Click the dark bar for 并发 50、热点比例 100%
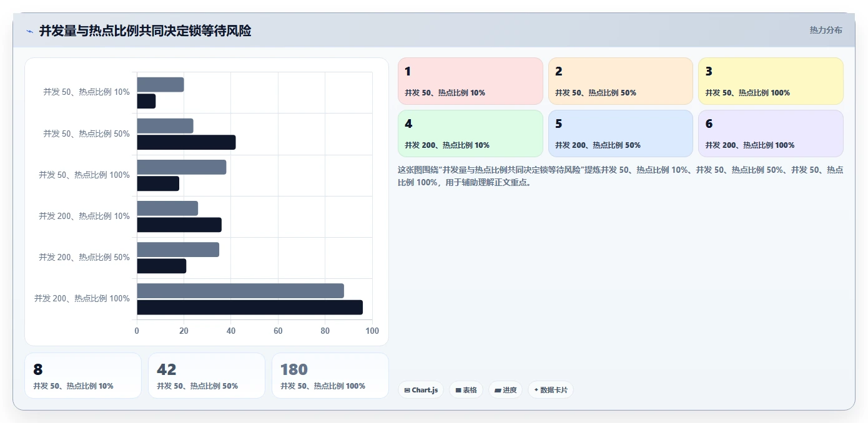 tap(158, 183)
